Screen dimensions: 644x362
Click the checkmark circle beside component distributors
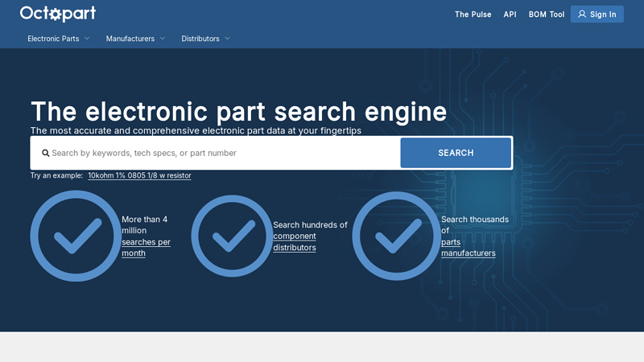[232, 236]
